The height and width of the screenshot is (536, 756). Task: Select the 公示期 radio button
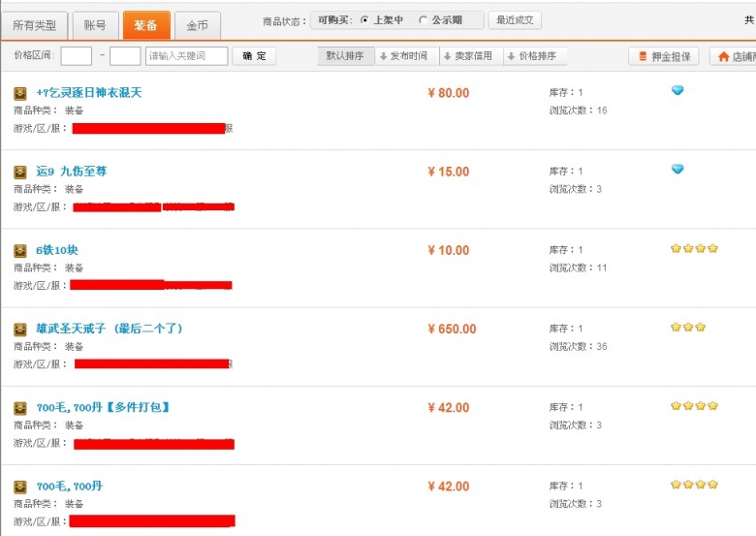pos(423,20)
